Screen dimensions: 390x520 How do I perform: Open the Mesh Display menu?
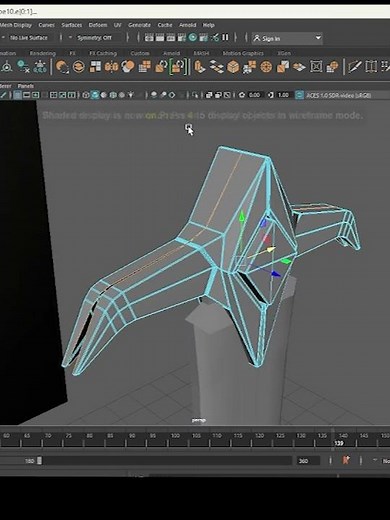[16, 25]
